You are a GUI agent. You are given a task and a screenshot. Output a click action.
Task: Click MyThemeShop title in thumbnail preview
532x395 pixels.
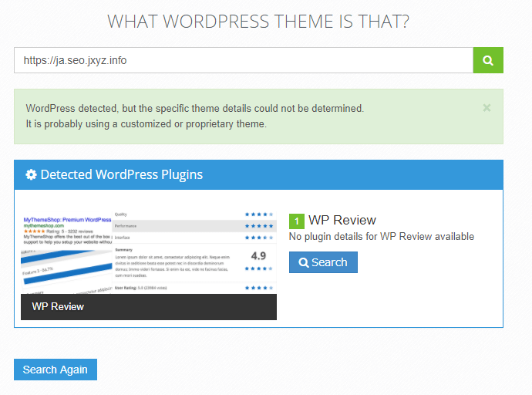click(66, 220)
